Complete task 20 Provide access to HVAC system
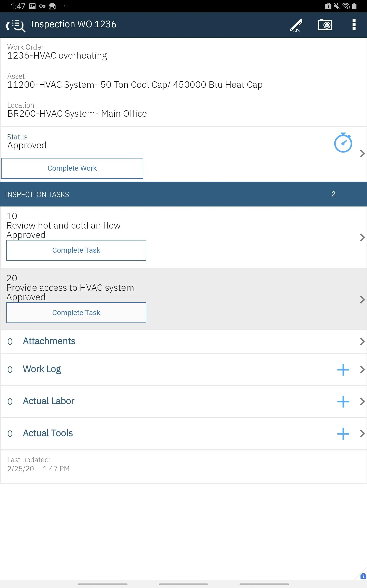 click(76, 313)
